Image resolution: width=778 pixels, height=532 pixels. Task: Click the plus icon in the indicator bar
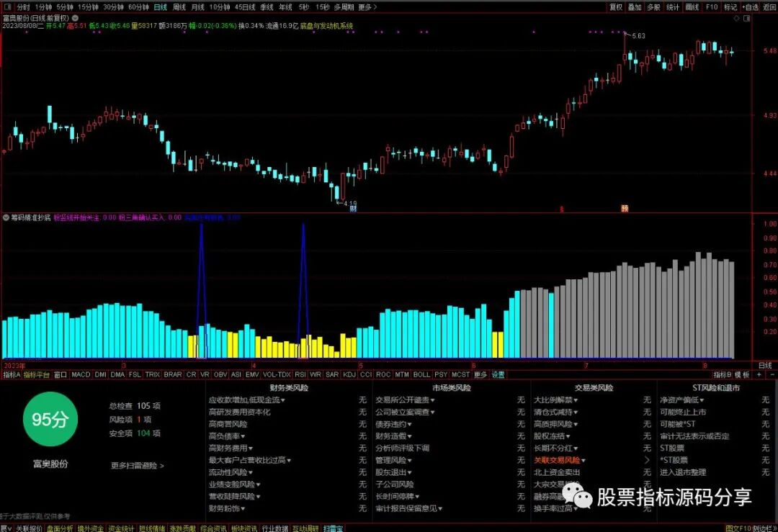click(x=759, y=375)
